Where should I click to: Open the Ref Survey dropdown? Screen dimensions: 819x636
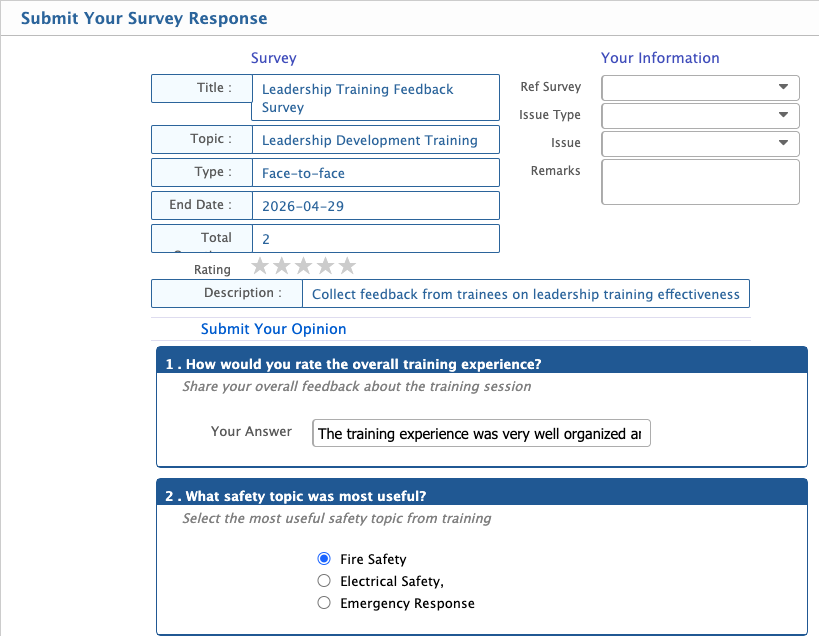[x=700, y=88]
